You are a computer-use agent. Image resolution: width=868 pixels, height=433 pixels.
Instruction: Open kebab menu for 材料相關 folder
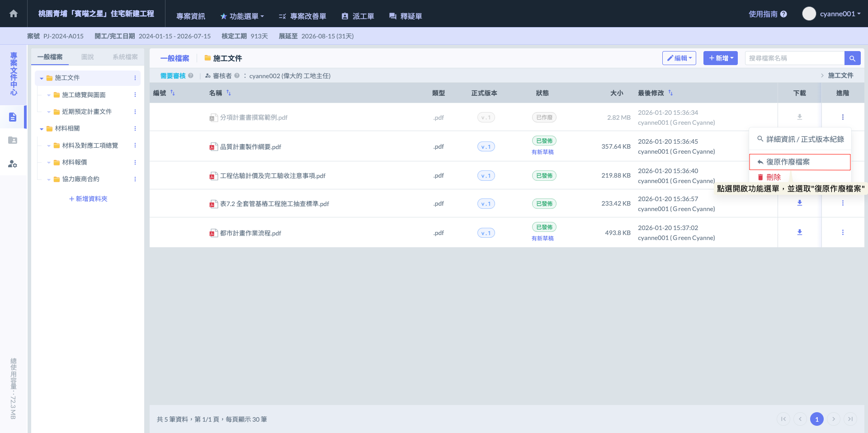135,129
